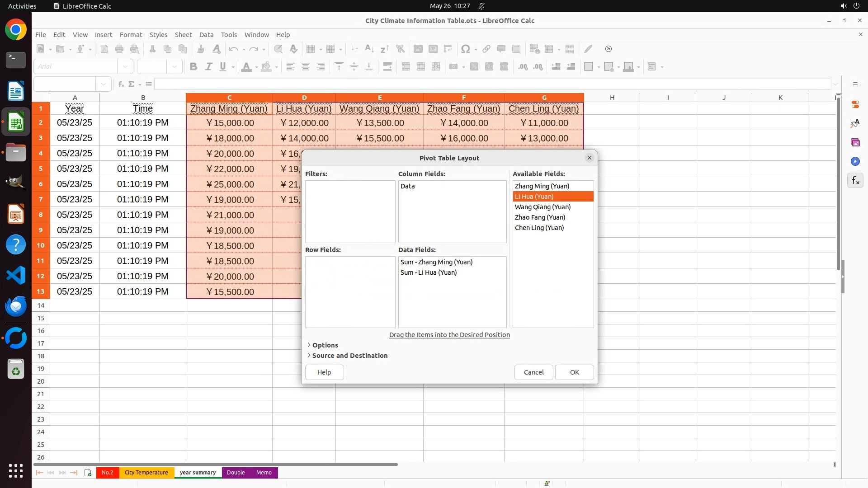This screenshot has height=488, width=868.
Task: Click the horizontal sheet scrollbar
Action: tap(216, 465)
